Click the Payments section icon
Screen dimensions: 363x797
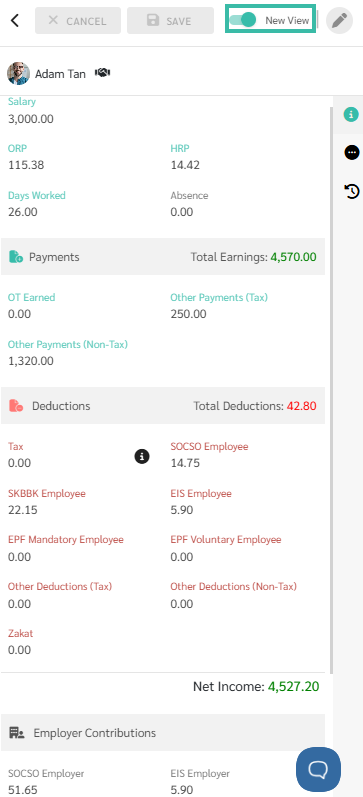coord(16,257)
